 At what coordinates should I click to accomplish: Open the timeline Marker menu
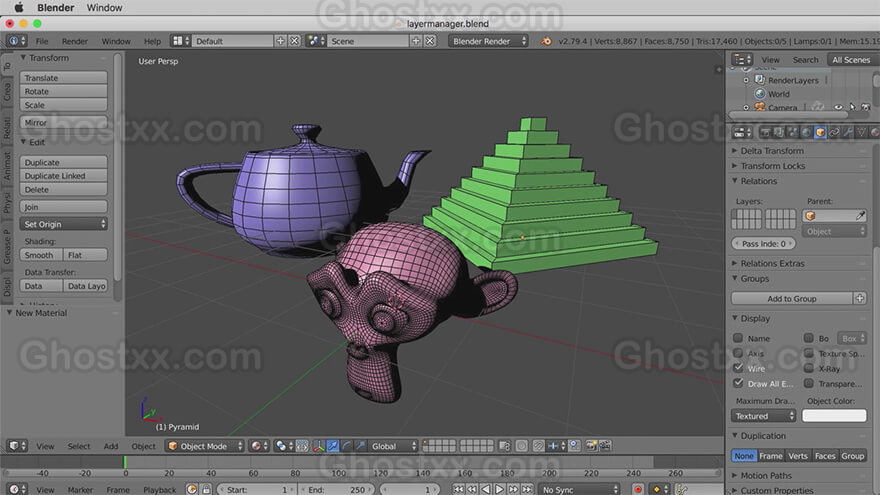point(80,489)
